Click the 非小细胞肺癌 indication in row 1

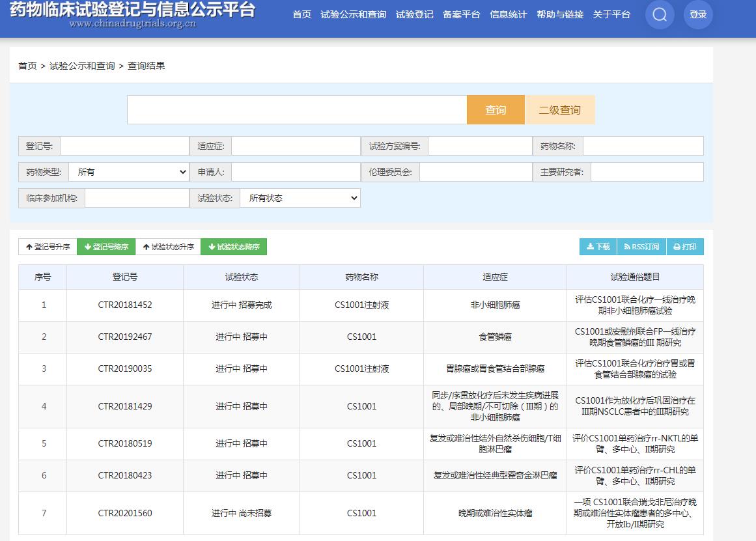pyautogui.click(x=495, y=305)
